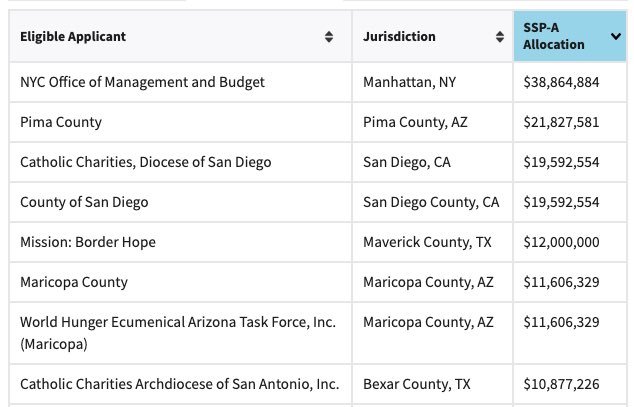The height and width of the screenshot is (407, 634).
Task: Click the $38,864,884 allocation value
Action: click(x=561, y=82)
